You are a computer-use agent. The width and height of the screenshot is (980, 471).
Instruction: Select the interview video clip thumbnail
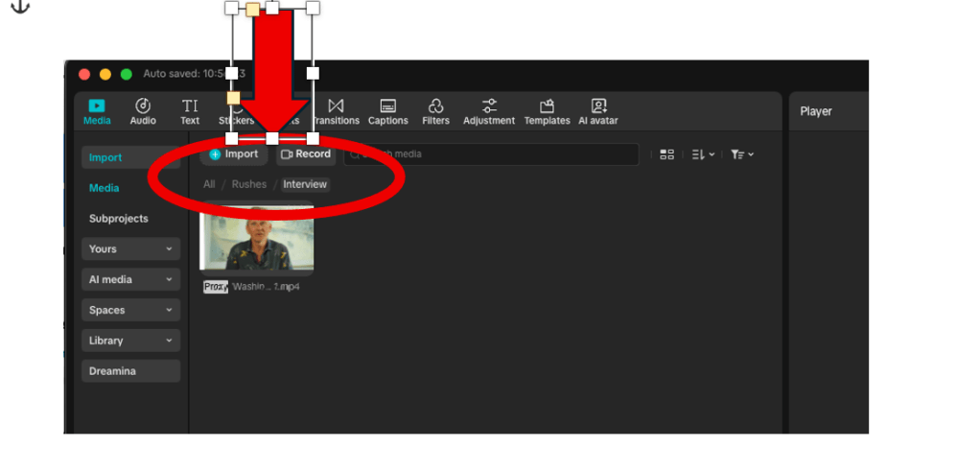tap(256, 240)
